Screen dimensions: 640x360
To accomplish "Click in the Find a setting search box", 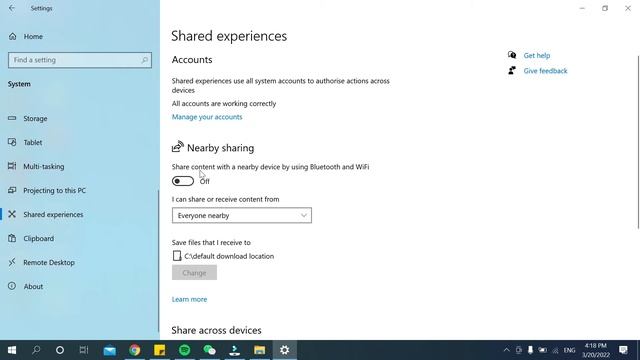I will 80,60.
